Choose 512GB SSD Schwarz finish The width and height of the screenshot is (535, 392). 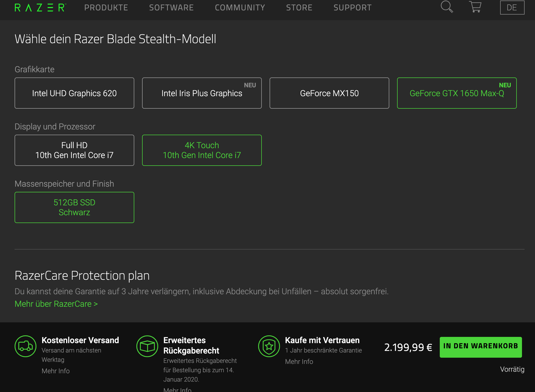coord(74,207)
